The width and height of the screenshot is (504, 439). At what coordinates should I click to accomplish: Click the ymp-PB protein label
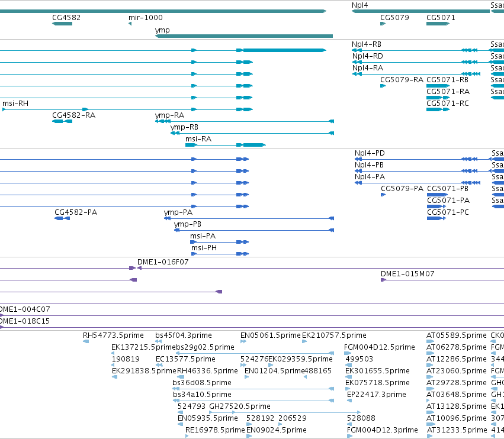tap(187, 224)
